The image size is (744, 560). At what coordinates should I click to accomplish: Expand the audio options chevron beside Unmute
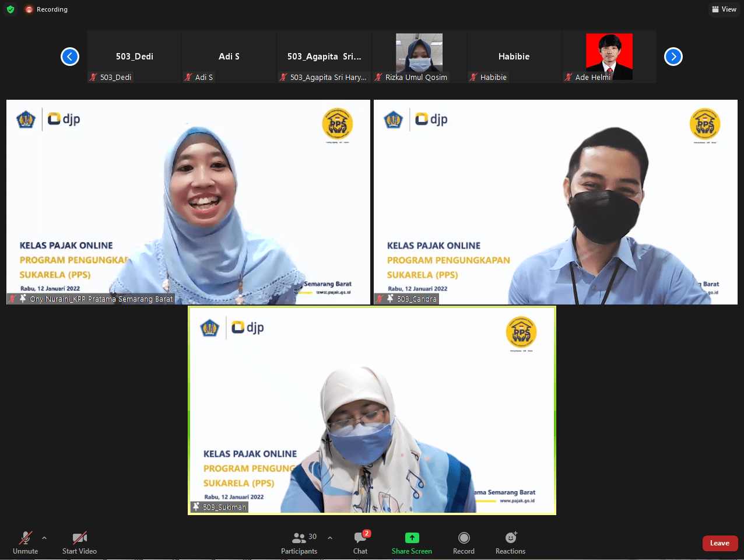point(44,538)
